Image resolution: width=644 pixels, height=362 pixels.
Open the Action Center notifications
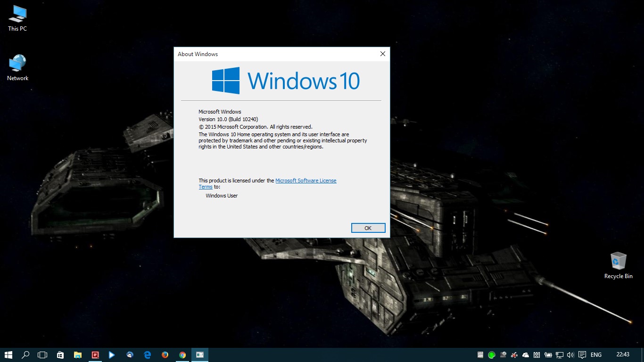[x=582, y=355]
